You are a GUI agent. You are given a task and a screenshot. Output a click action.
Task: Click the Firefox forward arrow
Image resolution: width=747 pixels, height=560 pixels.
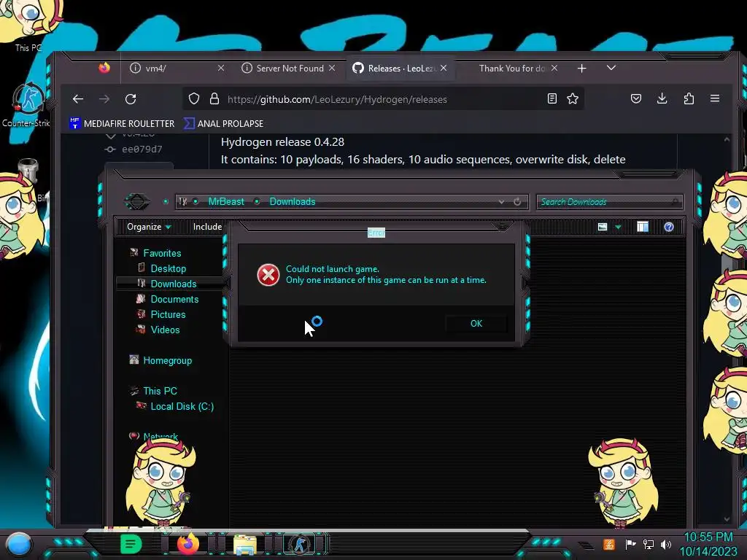pos(104,98)
